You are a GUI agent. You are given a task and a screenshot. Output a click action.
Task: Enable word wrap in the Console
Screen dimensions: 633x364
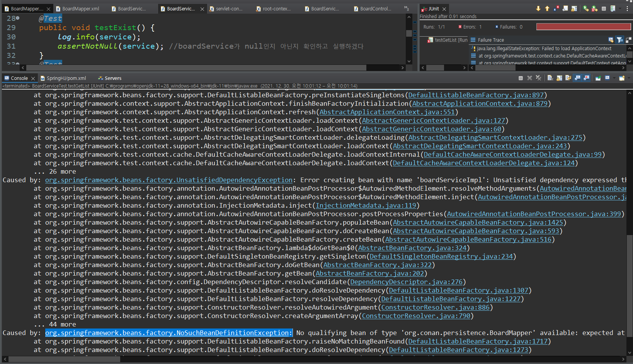tap(568, 78)
